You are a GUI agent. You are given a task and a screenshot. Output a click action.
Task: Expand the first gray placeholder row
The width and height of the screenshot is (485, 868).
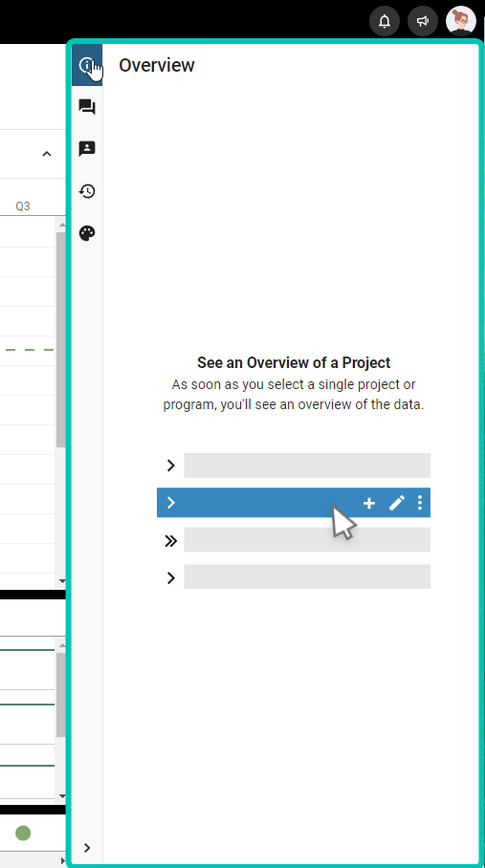click(171, 466)
